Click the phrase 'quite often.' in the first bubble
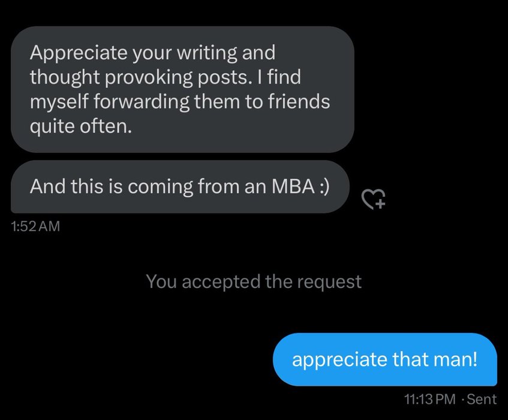 (x=80, y=127)
